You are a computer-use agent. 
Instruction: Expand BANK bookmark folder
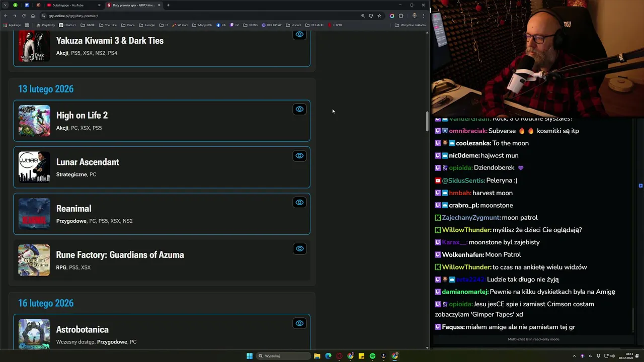(88, 25)
